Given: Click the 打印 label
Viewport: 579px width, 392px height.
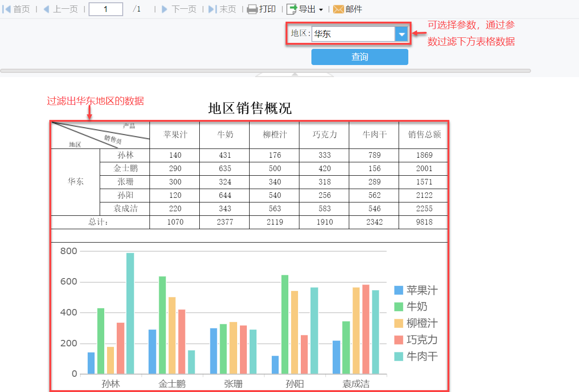Looking at the screenshot, I should [x=268, y=9].
